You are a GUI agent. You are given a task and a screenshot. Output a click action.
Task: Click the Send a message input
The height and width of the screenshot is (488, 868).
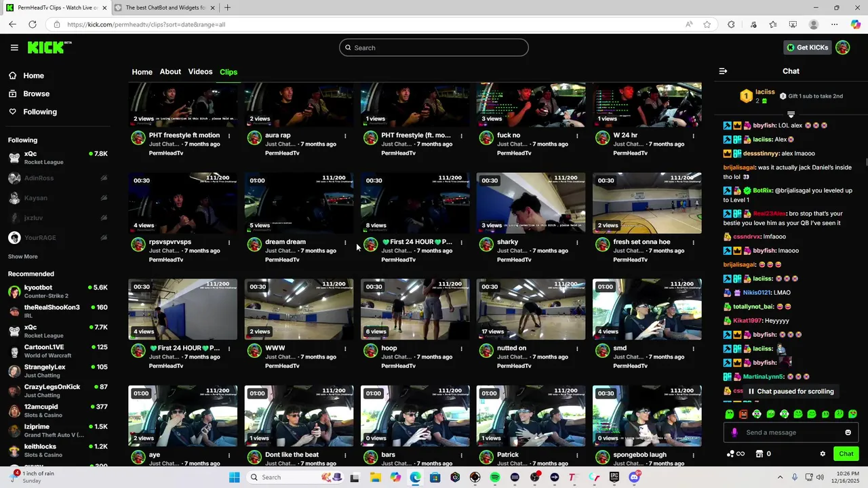coord(791,432)
